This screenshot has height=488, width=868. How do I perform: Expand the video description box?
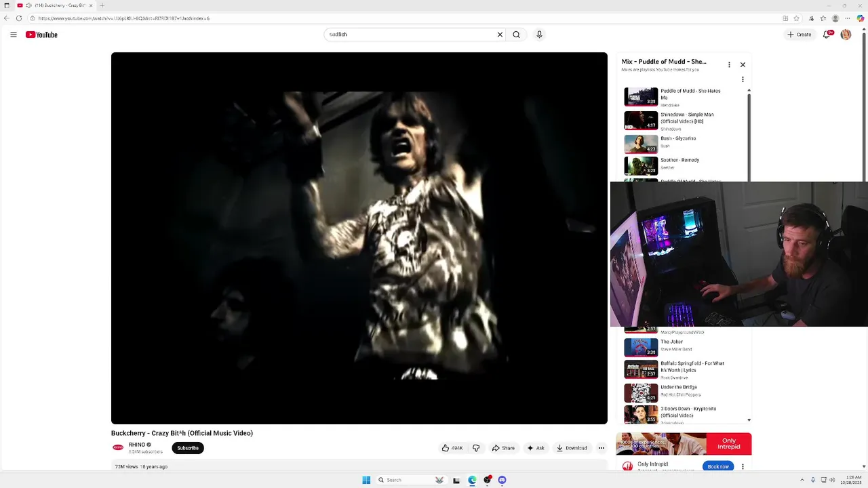coord(359,466)
